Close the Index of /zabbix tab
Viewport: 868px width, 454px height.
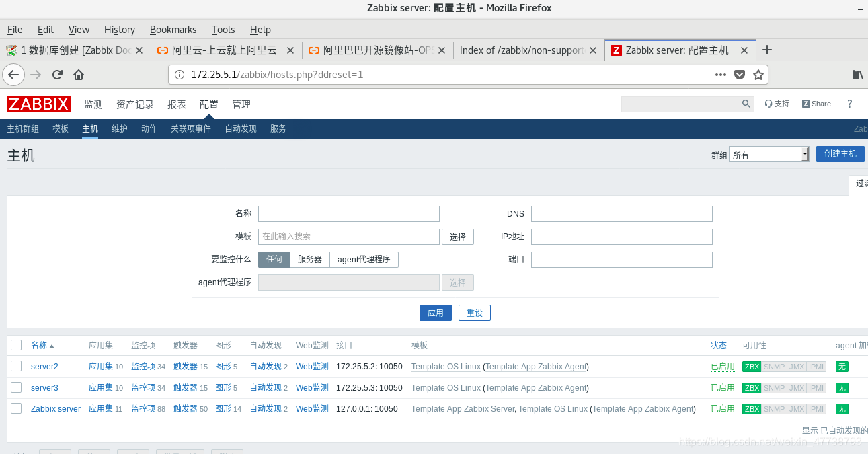pyautogui.click(x=593, y=50)
